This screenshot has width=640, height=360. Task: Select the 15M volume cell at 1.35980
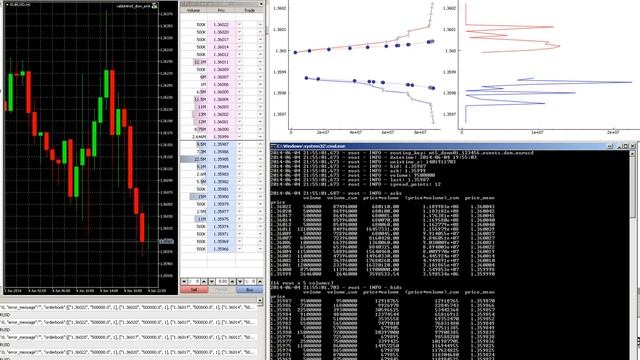coord(194,196)
